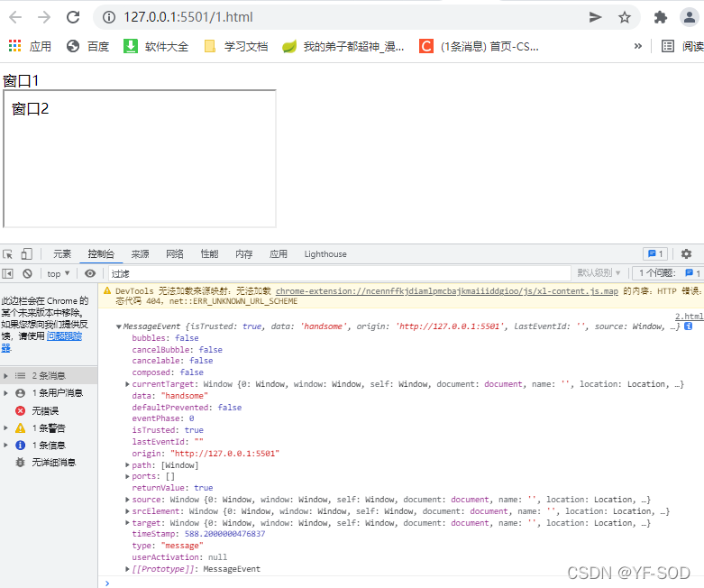Image resolution: width=704 pixels, height=588 pixels.
Task: Select the 1 条警告 sidebar row
Action: (49, 428)
